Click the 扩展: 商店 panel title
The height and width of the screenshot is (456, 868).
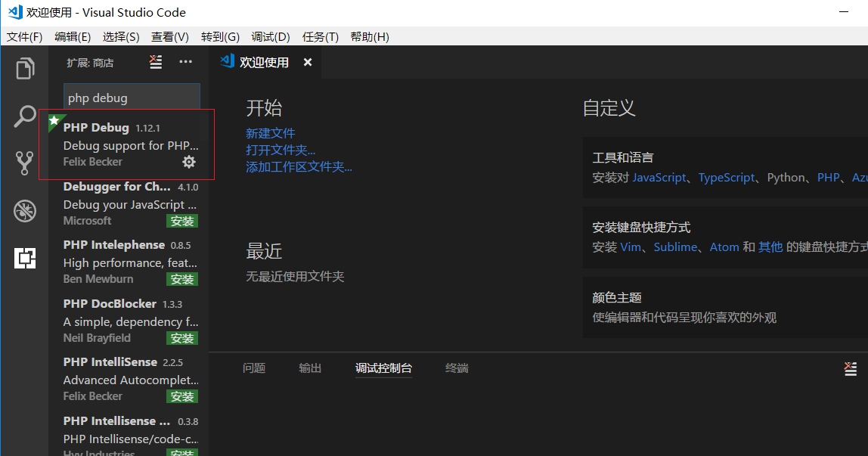90,63
